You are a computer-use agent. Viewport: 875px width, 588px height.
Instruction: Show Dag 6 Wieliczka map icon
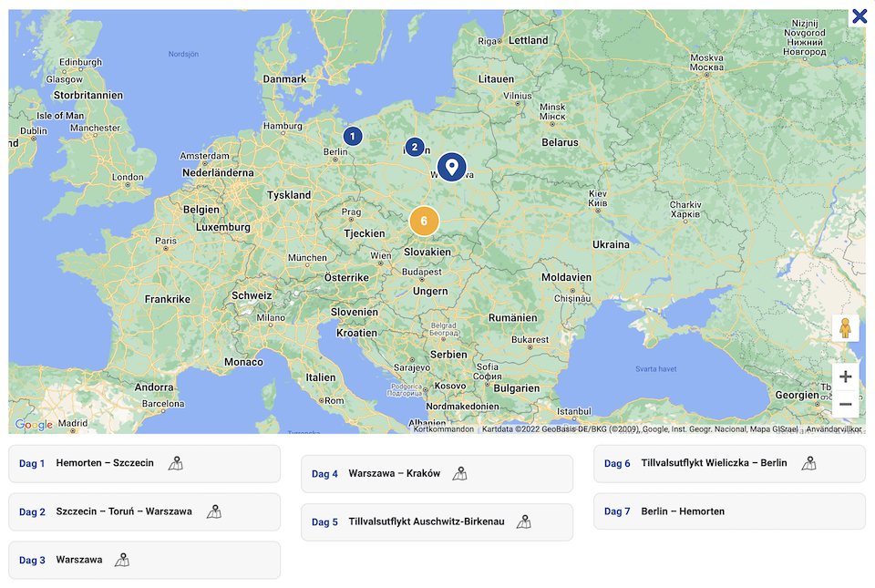pos(809,463)
